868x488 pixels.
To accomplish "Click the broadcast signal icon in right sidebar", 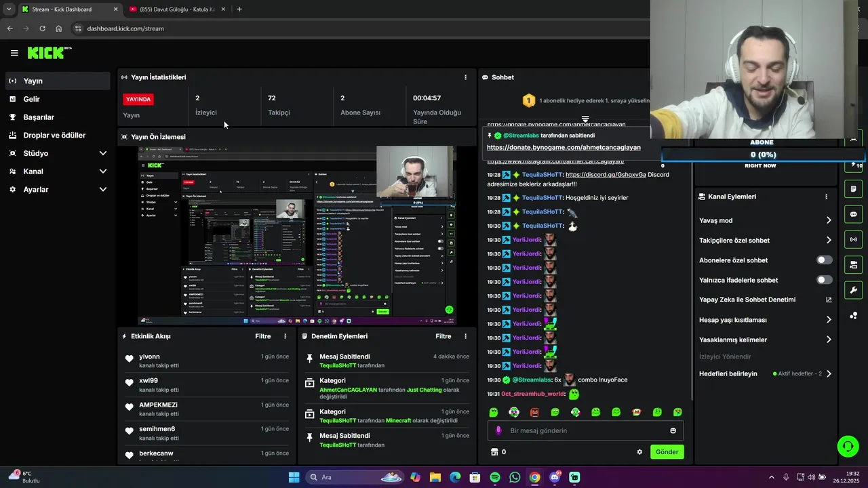I will tap(854, 239).
